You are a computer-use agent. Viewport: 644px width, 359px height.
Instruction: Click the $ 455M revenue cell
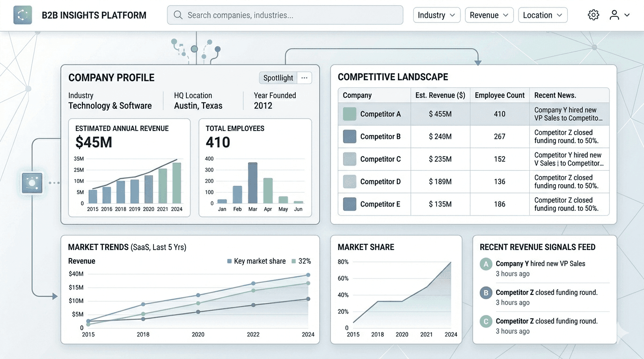(x=440, y=114)
